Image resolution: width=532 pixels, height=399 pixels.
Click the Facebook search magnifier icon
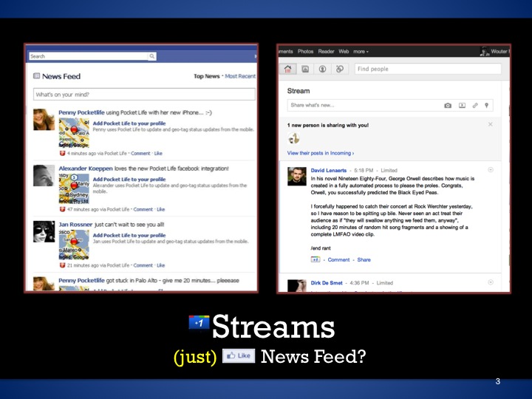tap(152, 56)
